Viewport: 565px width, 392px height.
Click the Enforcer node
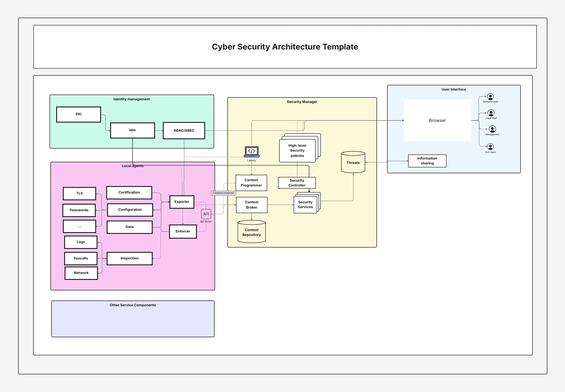point(183,231)
